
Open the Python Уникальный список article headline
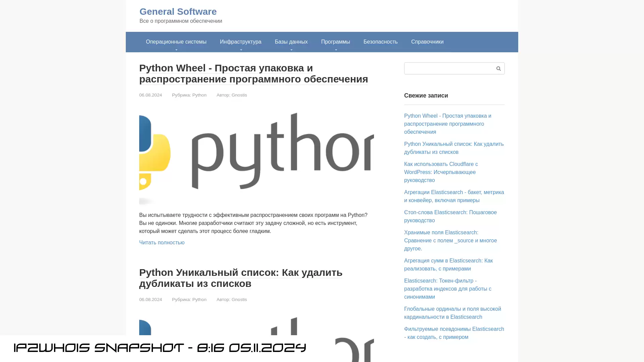pyautogui.click(x=241, y=278)
